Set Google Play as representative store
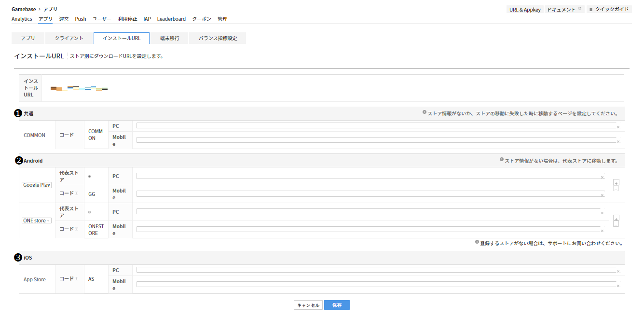The image size is (644, 317). coord(90,177)
